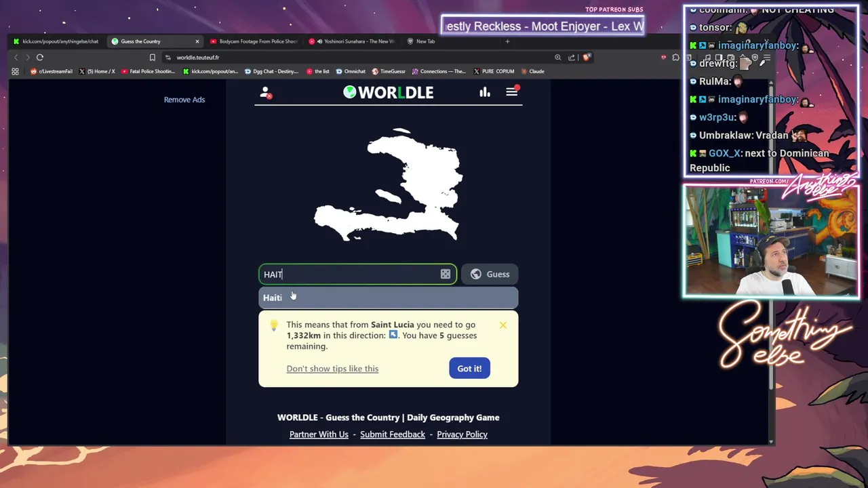
Task: Open r/LivestreamFail bookmark
Action: pyautogui.click(x=52, y=71)
